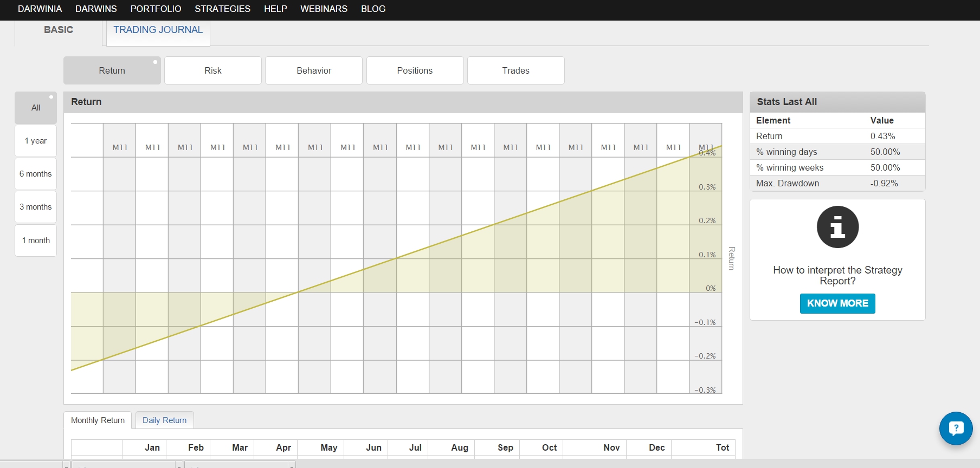Open the DARWINIA menu item
Viewport: 980px width, 468px height.
[x=40, y=9]
